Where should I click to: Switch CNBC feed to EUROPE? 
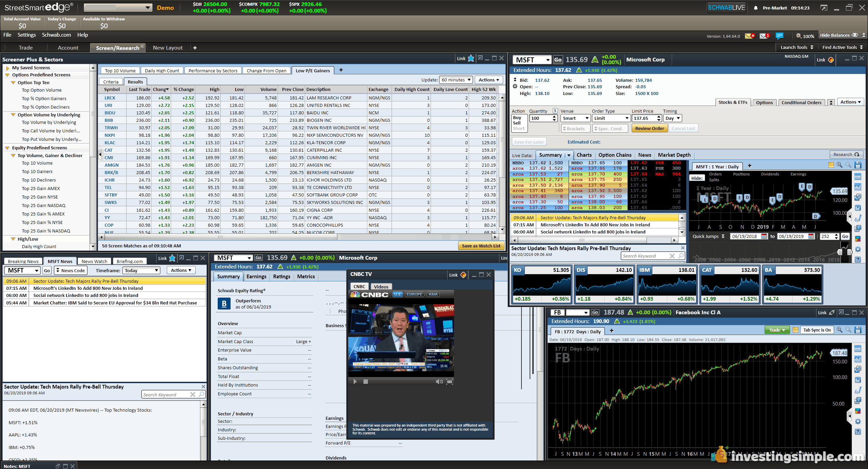tap(414, 294)
